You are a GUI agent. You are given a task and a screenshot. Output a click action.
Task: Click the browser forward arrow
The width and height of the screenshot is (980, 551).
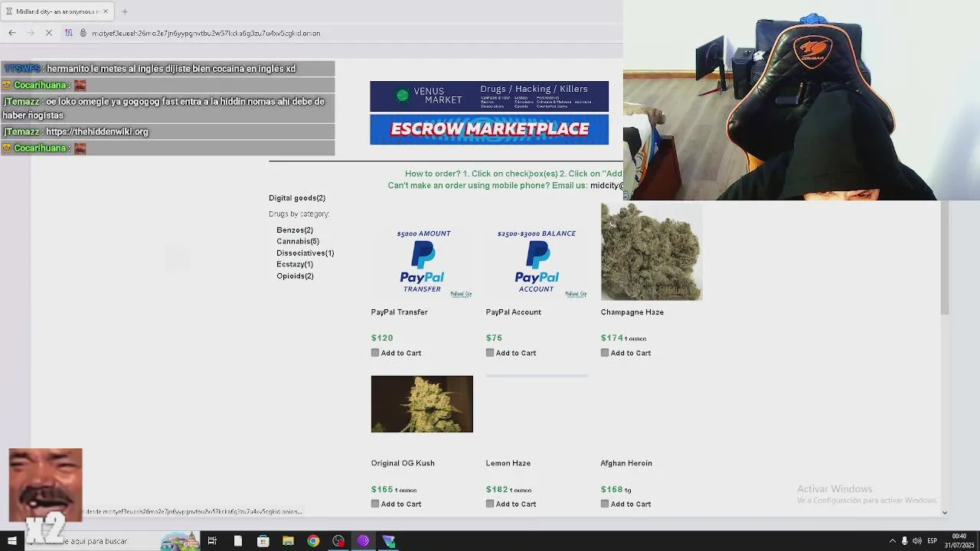coord(30,33)
